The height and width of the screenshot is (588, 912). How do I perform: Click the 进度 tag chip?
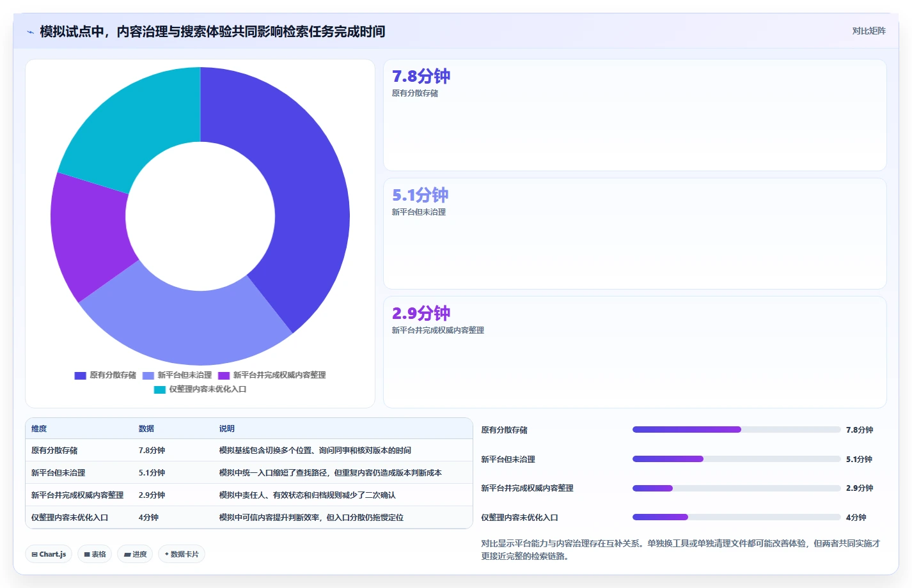pos(135,554)
